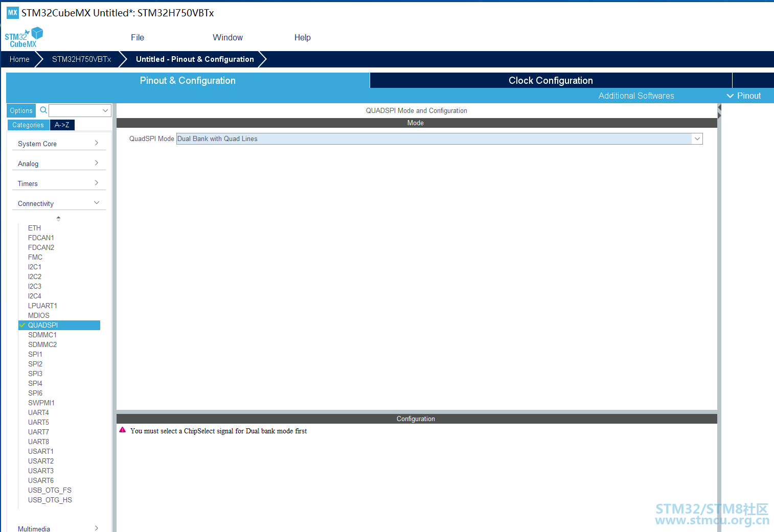Viewport: 774px width, 532px height.
Task: Select USB_OTG_HS peripheral
Action: point(50,500)
